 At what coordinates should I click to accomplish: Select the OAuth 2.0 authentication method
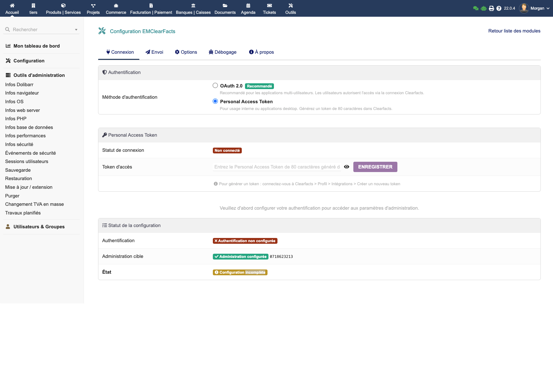pyautogui.click(x=215, y=86)
